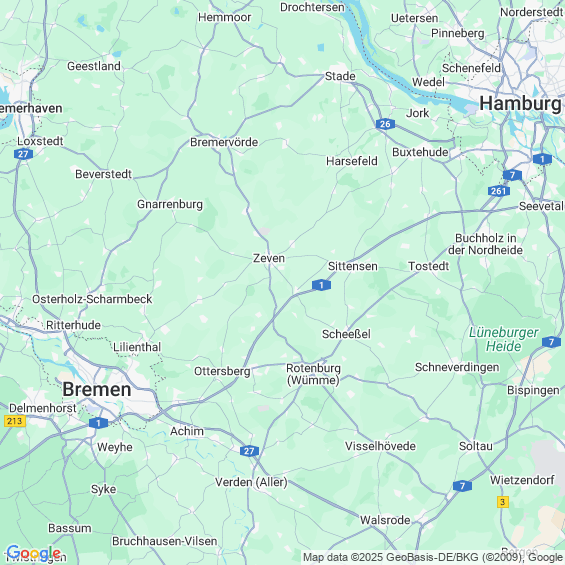The image size is (565, 565).
Task: Click the Rotenburg (Wümme) label
Action: click(313, 374)
